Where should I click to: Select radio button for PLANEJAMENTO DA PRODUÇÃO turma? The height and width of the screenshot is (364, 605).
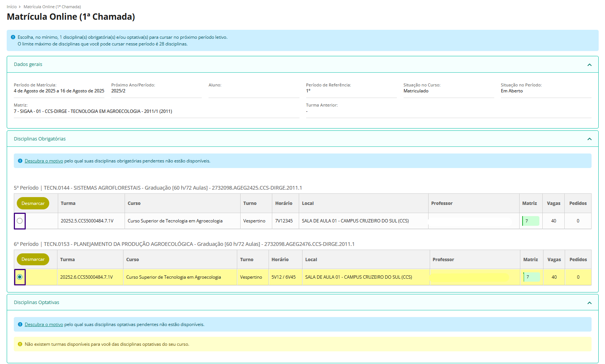click(x=20, y=277)
